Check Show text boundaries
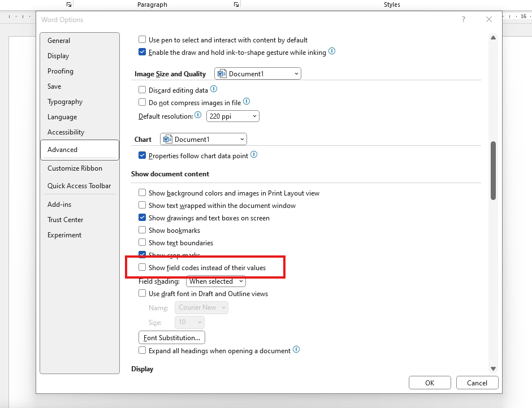 [142, 242]
